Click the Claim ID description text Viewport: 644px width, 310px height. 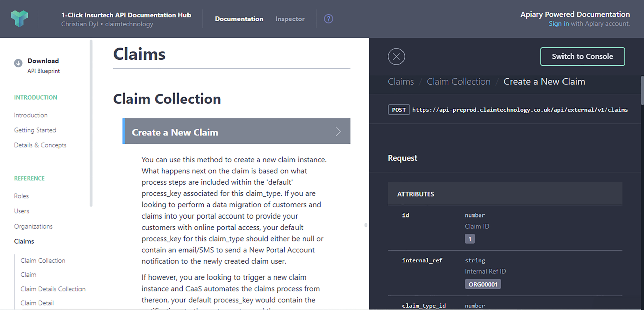[x=477, y=226]
